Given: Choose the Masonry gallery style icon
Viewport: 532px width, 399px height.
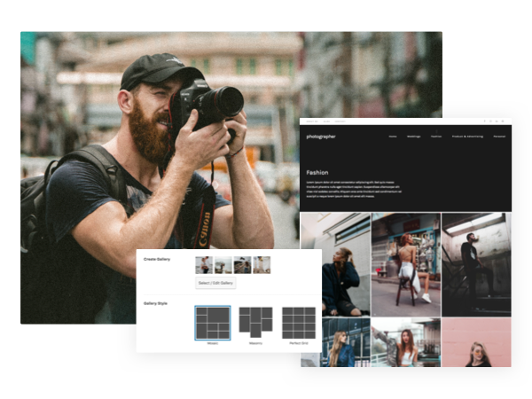Looking at the screenshot, I should [255, 323].
